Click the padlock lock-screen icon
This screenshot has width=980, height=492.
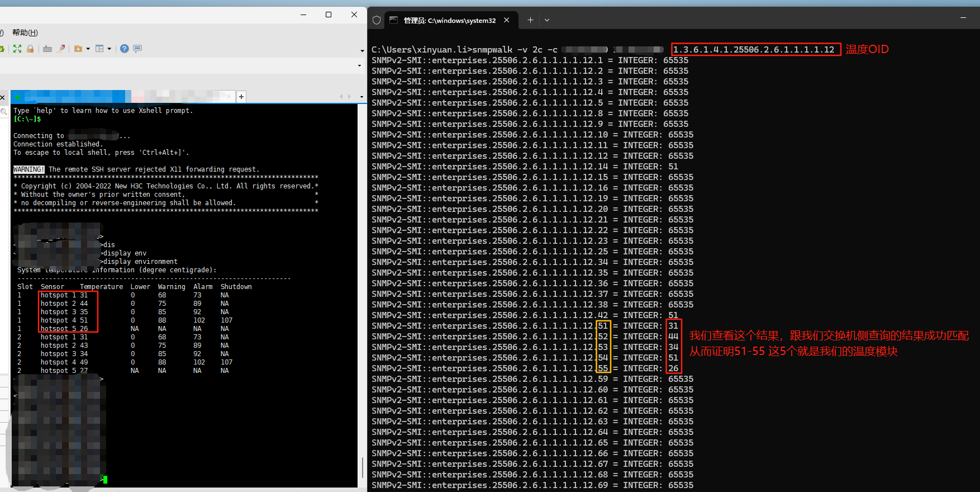click(x=30, y=49)
